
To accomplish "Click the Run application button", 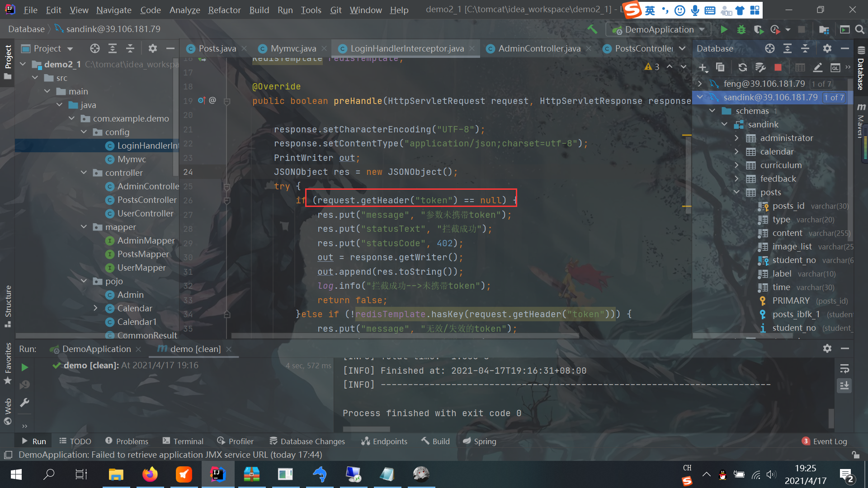I will coord(723,28).
